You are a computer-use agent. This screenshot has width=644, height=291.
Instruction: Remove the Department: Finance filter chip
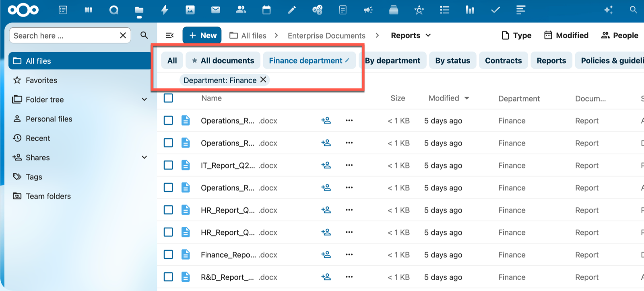(263, 80)
